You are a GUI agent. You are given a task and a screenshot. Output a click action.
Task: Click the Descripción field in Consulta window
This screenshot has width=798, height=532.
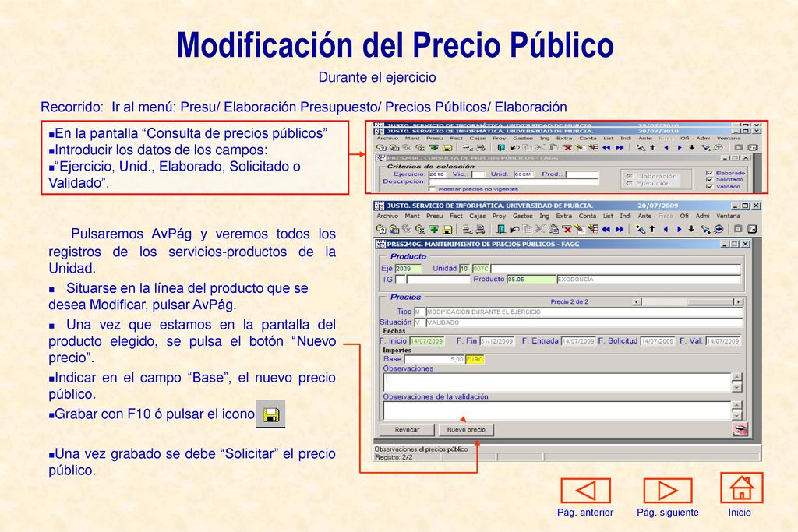(514, 182)
